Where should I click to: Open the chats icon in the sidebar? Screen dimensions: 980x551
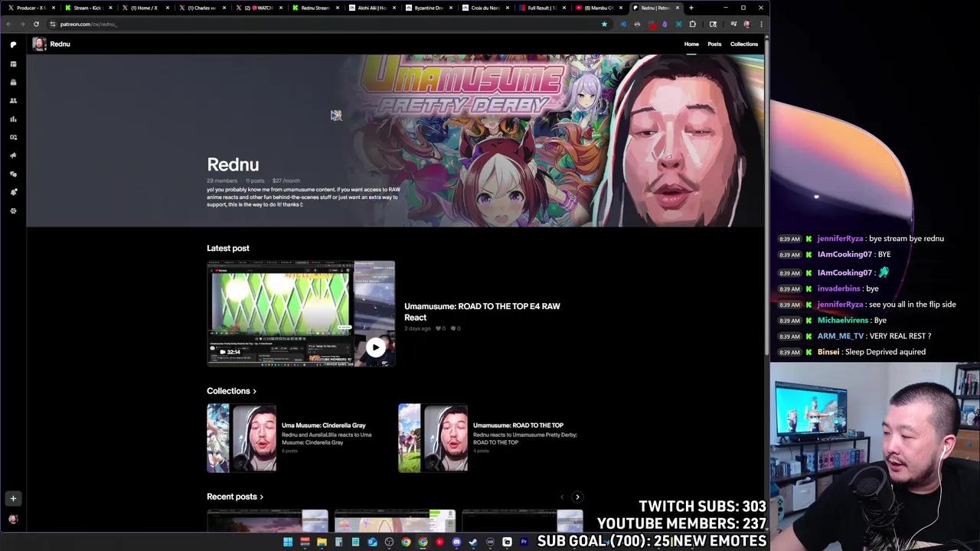click(13, 174)
